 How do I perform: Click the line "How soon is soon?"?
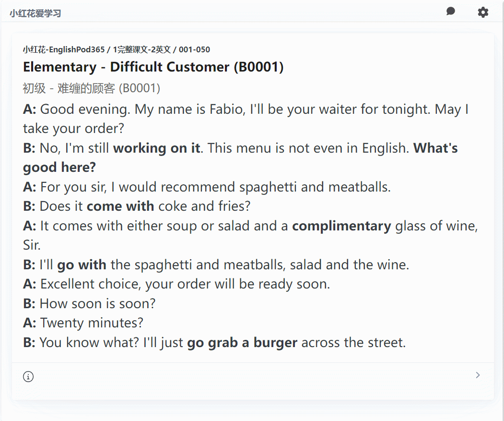(x=97, y=303)
